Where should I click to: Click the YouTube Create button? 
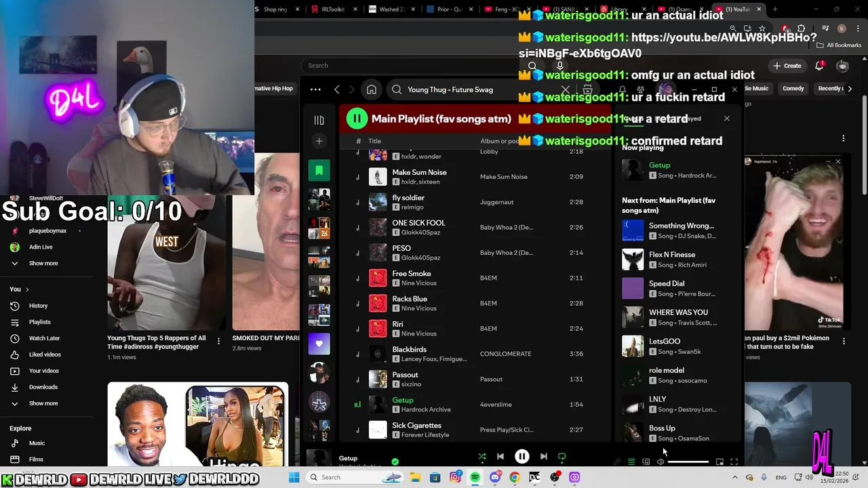(787, 66)
